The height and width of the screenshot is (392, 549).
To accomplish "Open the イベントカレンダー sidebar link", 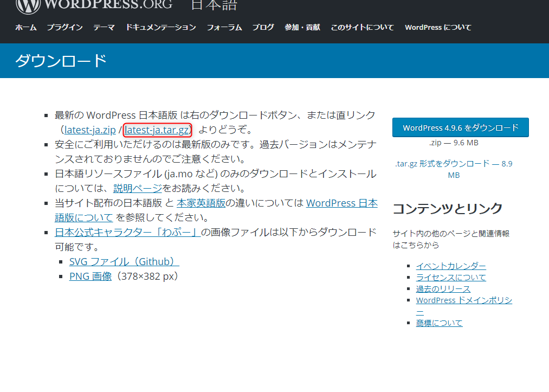I will [451, 266].
